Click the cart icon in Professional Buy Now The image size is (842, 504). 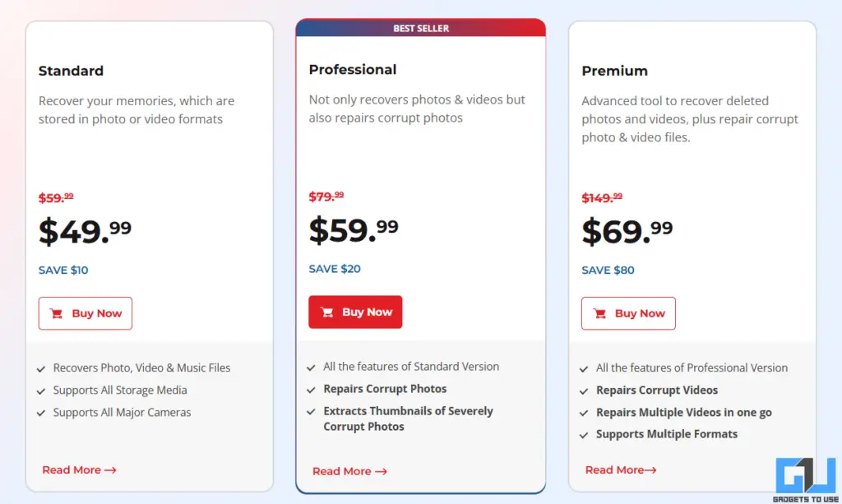[327, 312]
